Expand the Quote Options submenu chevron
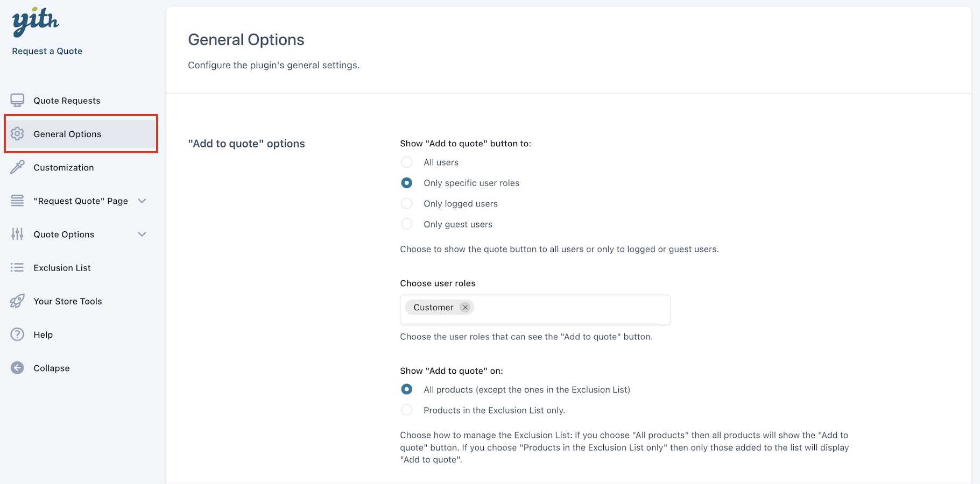The image size is (980, 484). click(x=142, y=234)
